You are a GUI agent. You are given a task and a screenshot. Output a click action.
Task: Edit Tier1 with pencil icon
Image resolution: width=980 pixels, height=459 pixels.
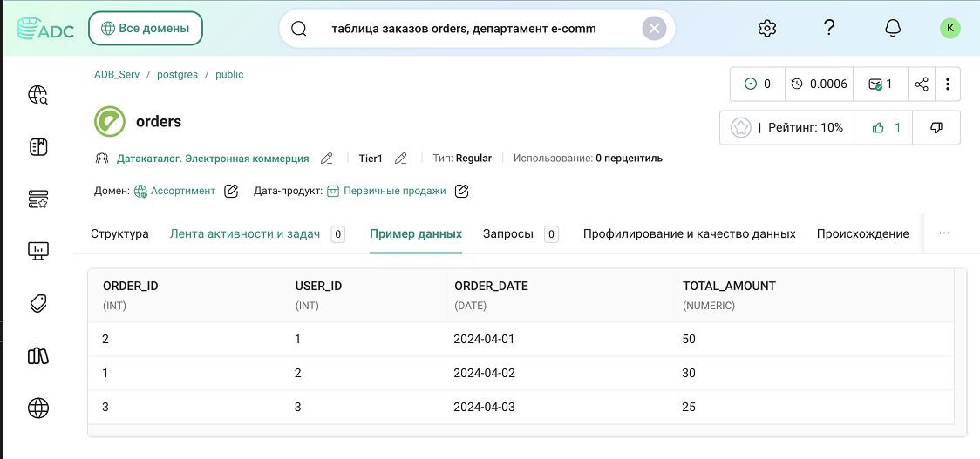400,159
